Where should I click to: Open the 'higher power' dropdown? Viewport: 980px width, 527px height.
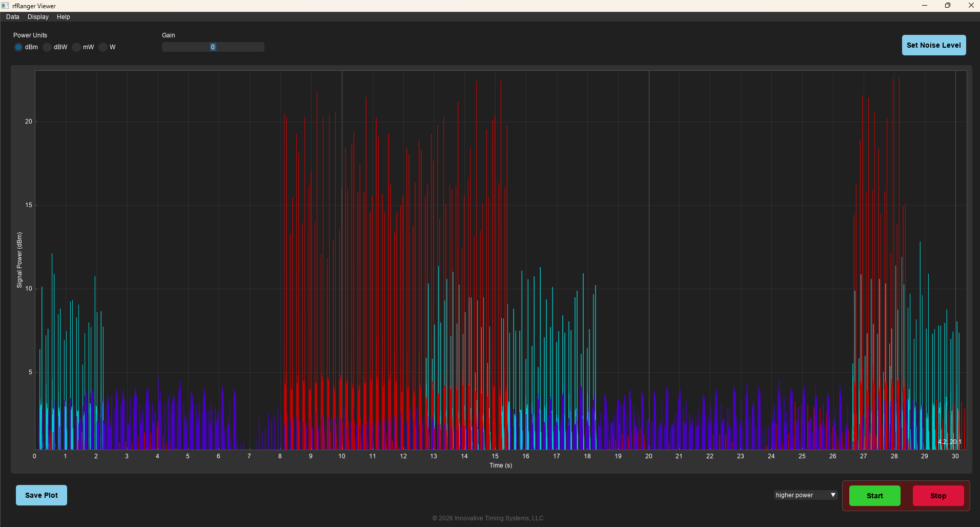pyautogui.click(x=806, y=495)
